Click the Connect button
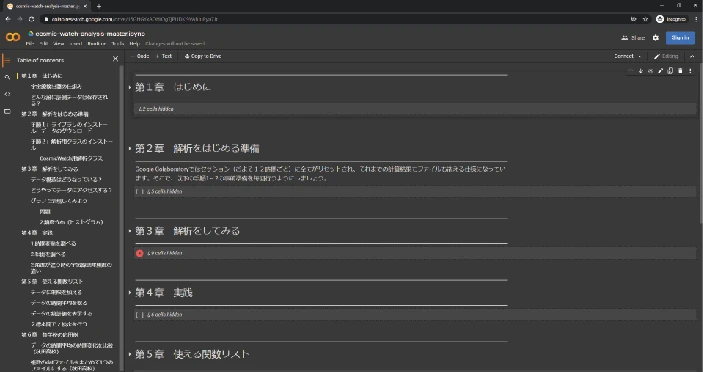The height and width of the screenshot is (372, 703). pyautogui.click(x=624, y=56)
